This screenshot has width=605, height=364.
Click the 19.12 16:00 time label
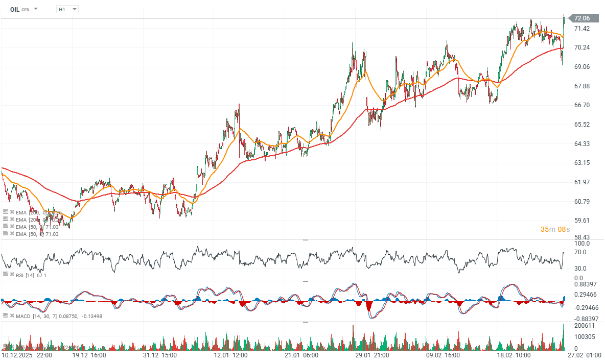click(x=89, y=355)
